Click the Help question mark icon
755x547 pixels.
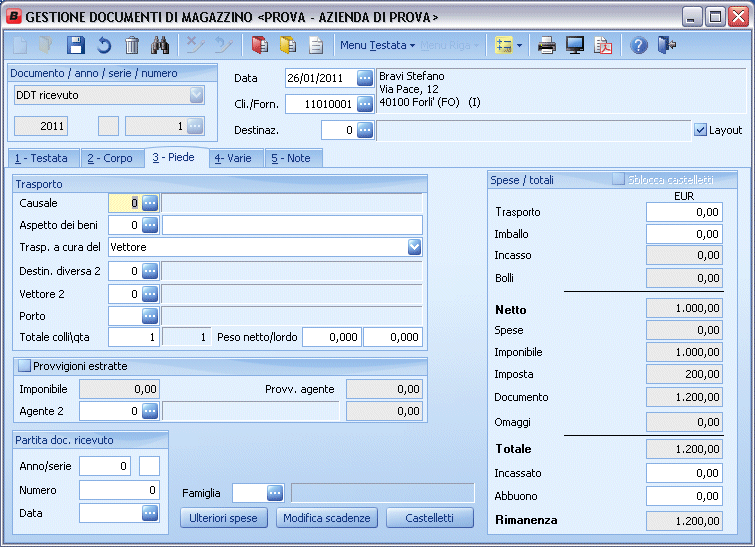click(640, 45)
